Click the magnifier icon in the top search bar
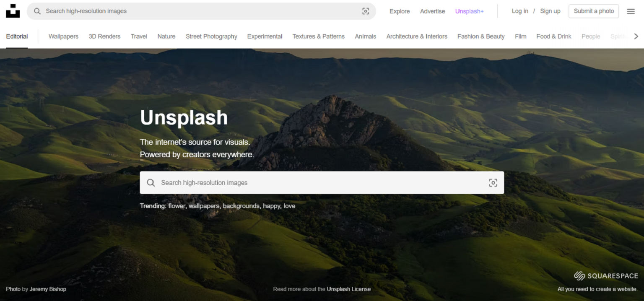The image size is (644, 301). point(37,11)
